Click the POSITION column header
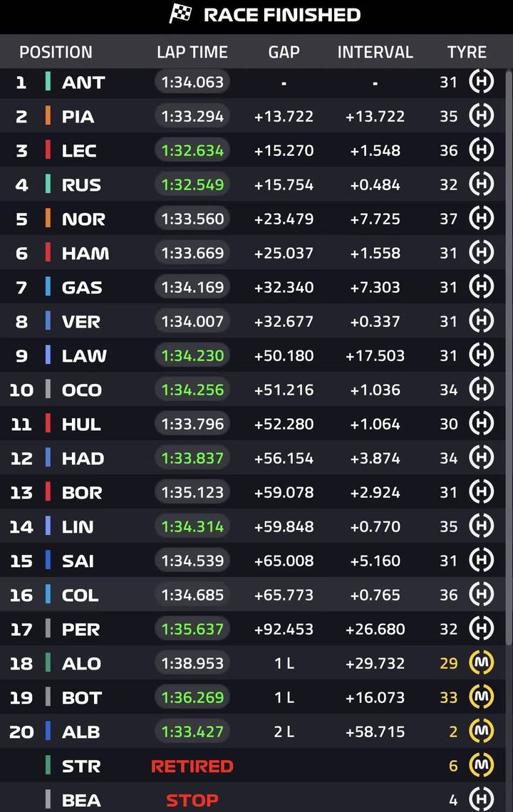This screenshot has width=513, height=812. tap(56, 52)
